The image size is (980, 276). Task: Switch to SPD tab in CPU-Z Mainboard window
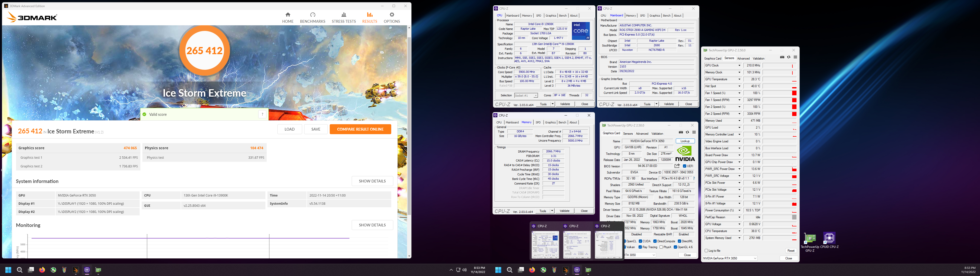642,16
